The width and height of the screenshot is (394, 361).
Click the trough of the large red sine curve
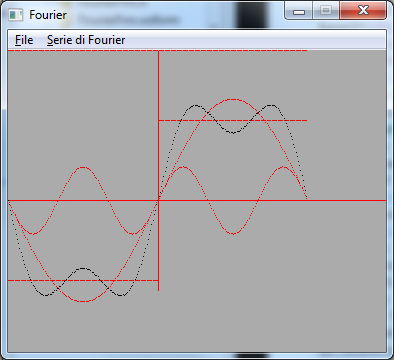point(83,301)
